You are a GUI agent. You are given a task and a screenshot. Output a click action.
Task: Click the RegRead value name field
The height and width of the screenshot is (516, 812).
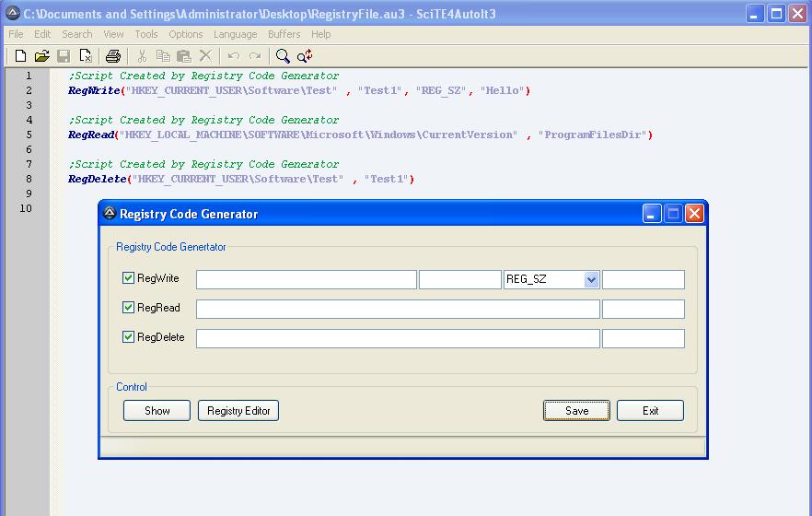click(644, 310)
